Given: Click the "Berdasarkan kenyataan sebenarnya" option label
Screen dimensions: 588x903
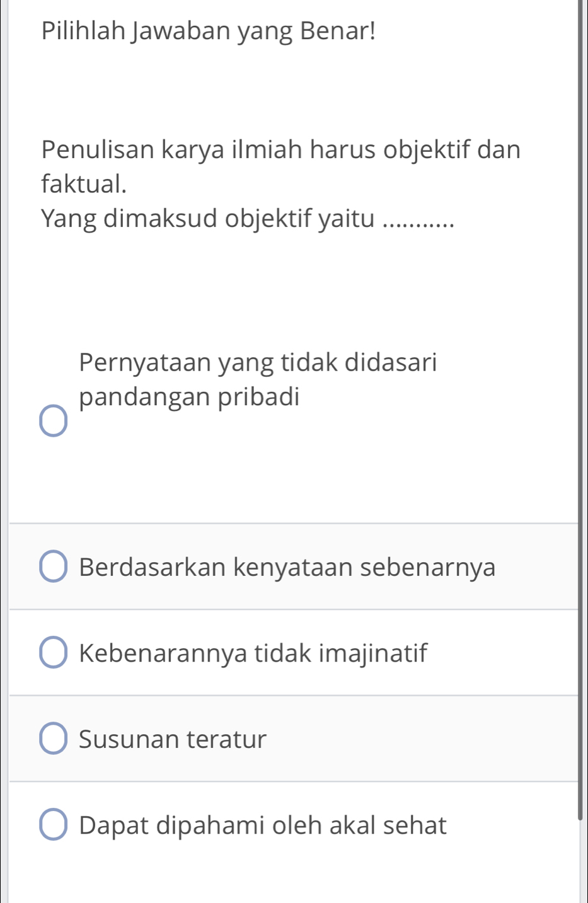Looking at the screenshot, I should pyautogui.click(x=287, y=567).
